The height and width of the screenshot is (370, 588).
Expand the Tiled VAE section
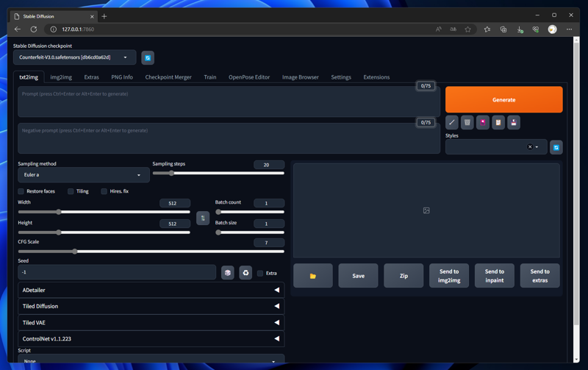coord(151,323)
